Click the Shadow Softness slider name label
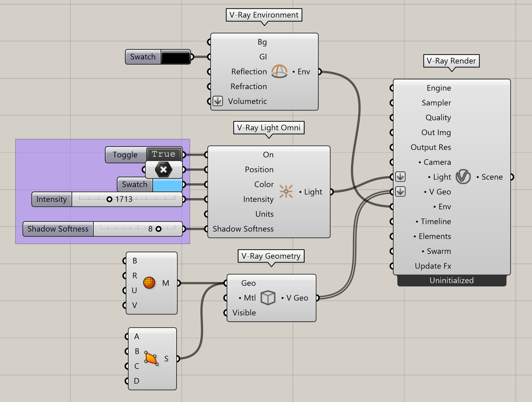 [x=58, y=229]
